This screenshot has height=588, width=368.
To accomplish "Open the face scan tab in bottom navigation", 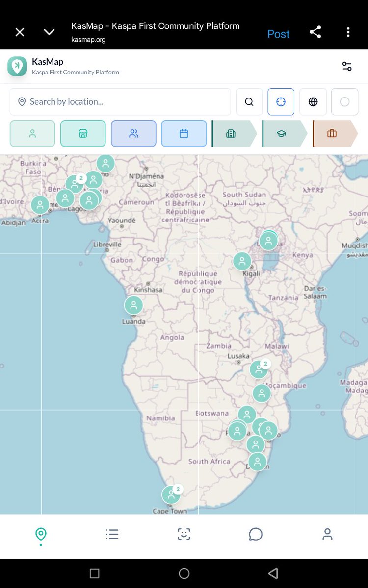I will click(184, 534).
